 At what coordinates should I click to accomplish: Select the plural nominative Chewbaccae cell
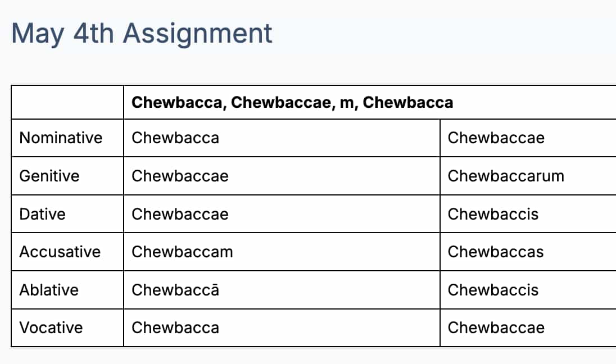click(528, 138)
